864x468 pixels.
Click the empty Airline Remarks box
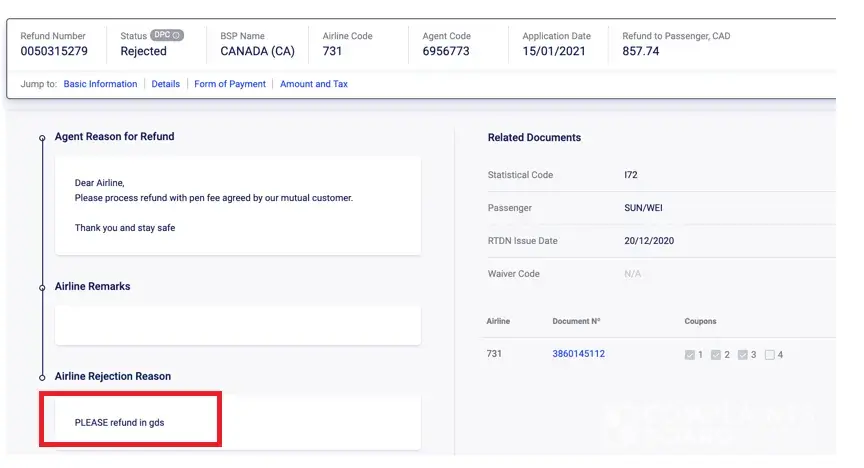click(x=238, y=325)
